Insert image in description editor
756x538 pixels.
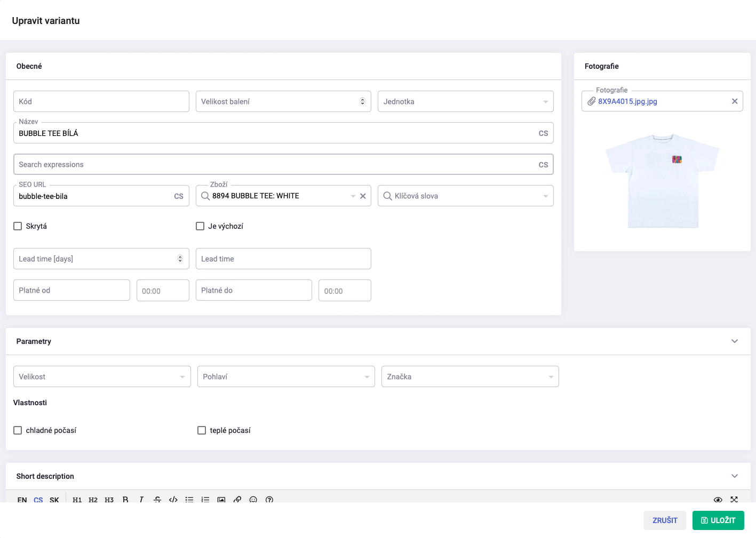221,500
